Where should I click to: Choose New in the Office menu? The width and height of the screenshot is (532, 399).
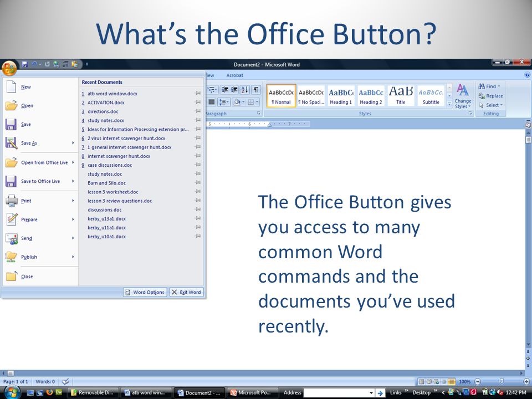click(x=40, y=87)
